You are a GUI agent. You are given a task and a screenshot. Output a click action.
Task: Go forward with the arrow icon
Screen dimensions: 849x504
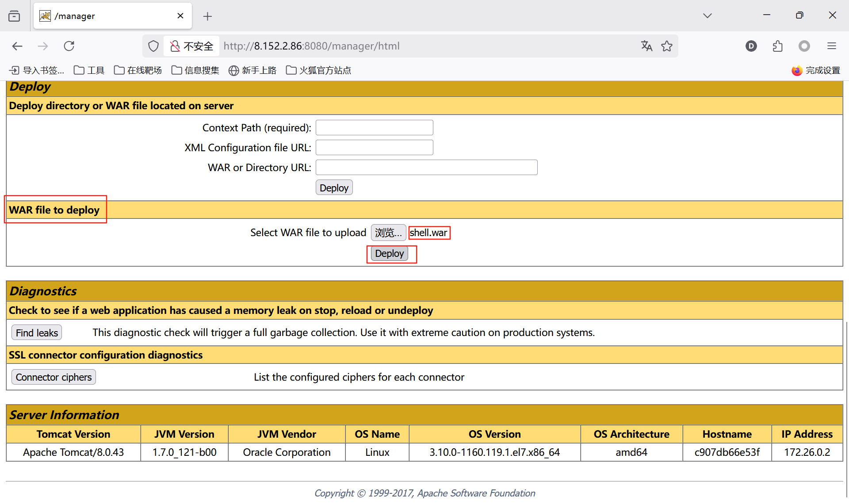(x=43, y=46)
